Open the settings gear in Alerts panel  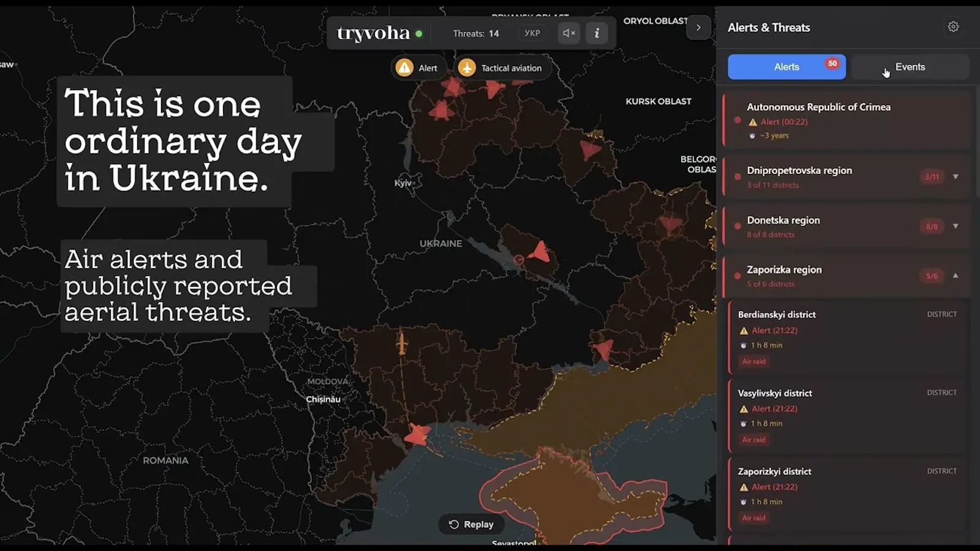953,26
